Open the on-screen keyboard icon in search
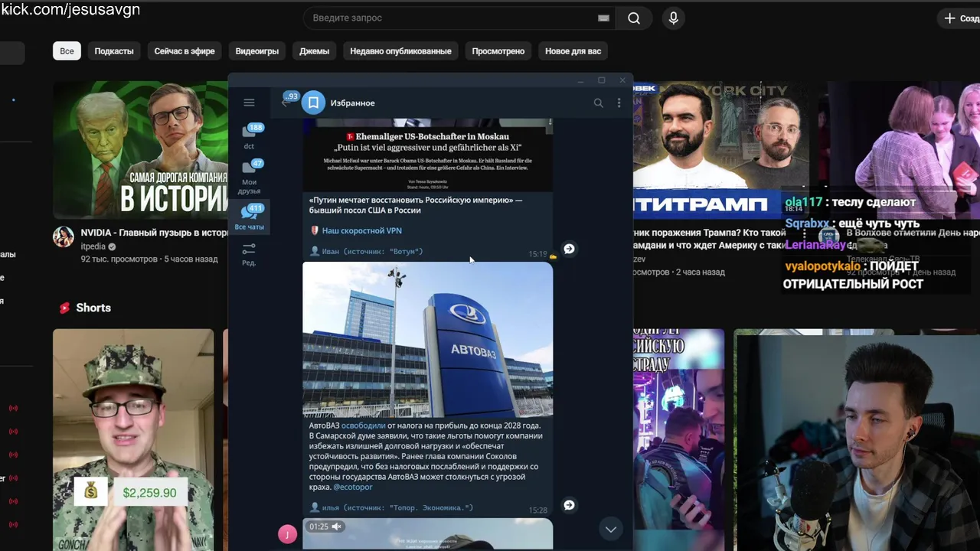This screenshot has width=980, height=551. [x=603, y=18]
